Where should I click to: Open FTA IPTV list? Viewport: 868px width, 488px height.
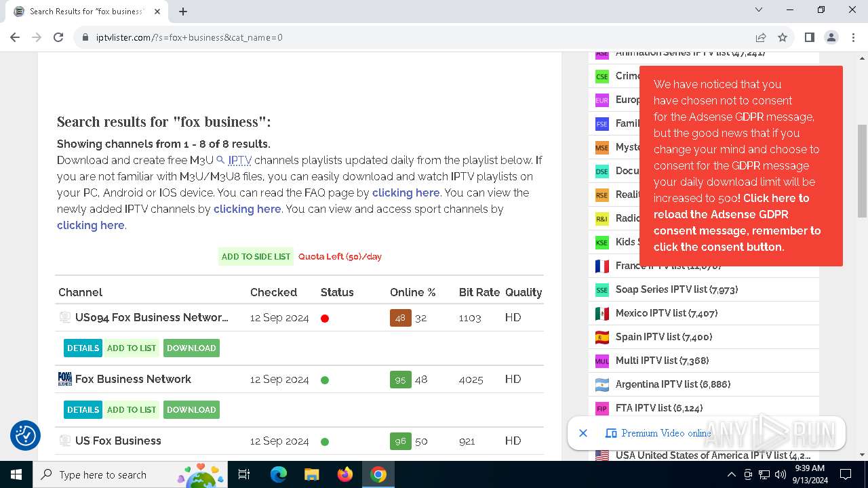point(659,408)
